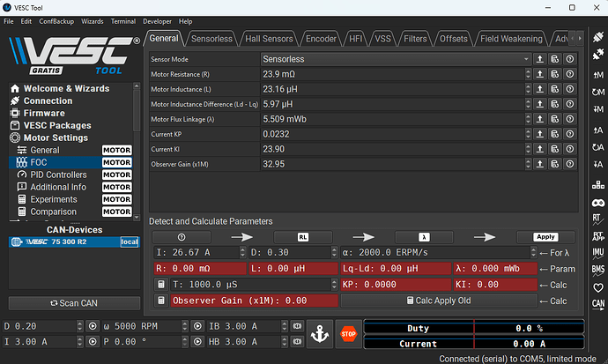Click read-default icon for Current KP row

[x=555, y=134]
